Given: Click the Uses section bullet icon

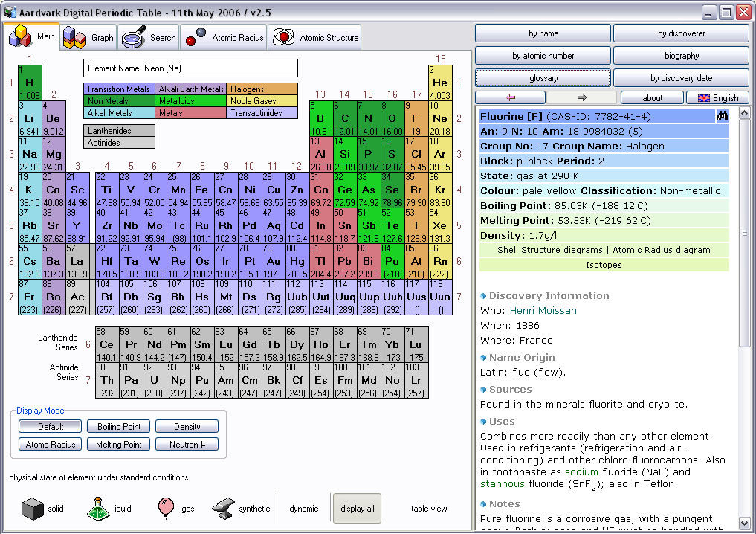Looking at the screenshot, I should pyautogui.click(x=483, y=421).
